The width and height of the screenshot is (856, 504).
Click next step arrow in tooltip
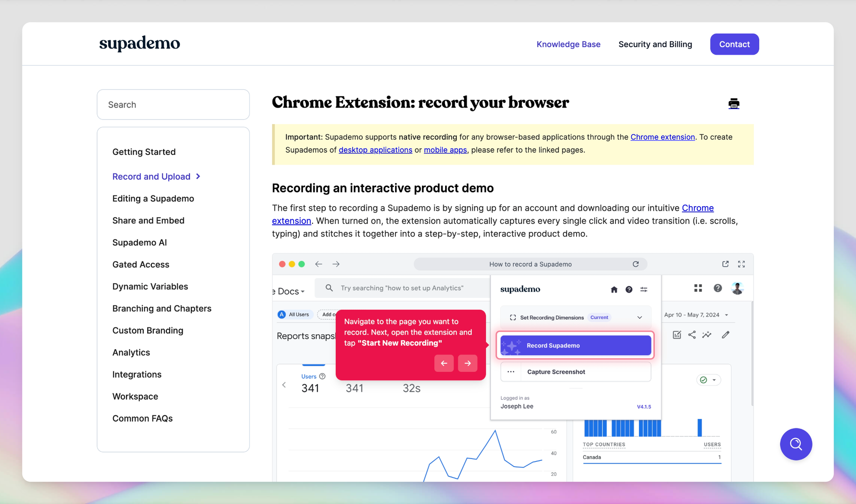coord(467,363)
